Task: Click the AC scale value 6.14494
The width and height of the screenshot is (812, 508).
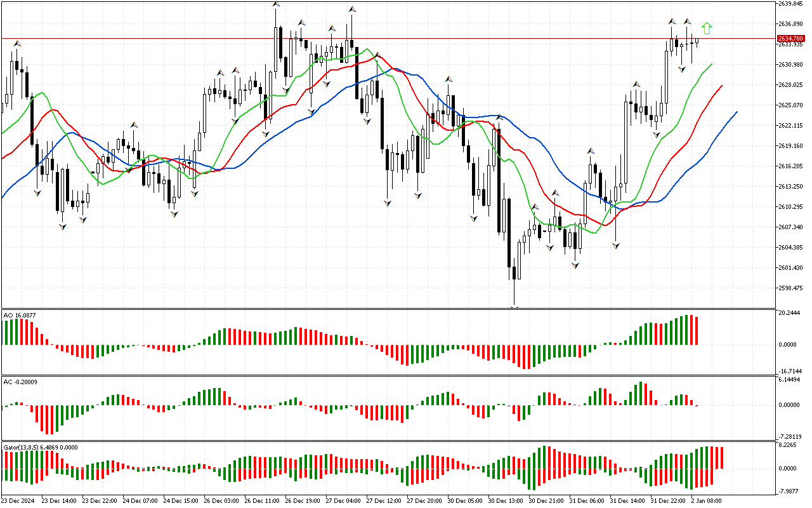Action: click(790, 380)
